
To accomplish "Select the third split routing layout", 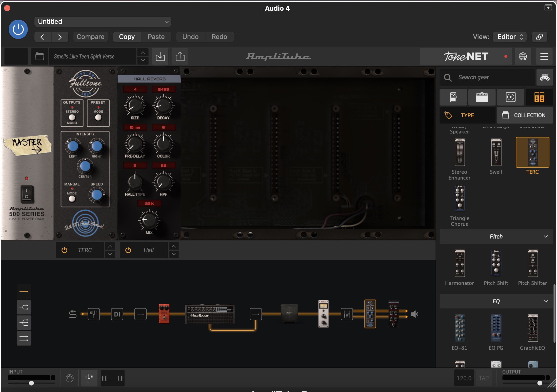I will pos(24,323).
